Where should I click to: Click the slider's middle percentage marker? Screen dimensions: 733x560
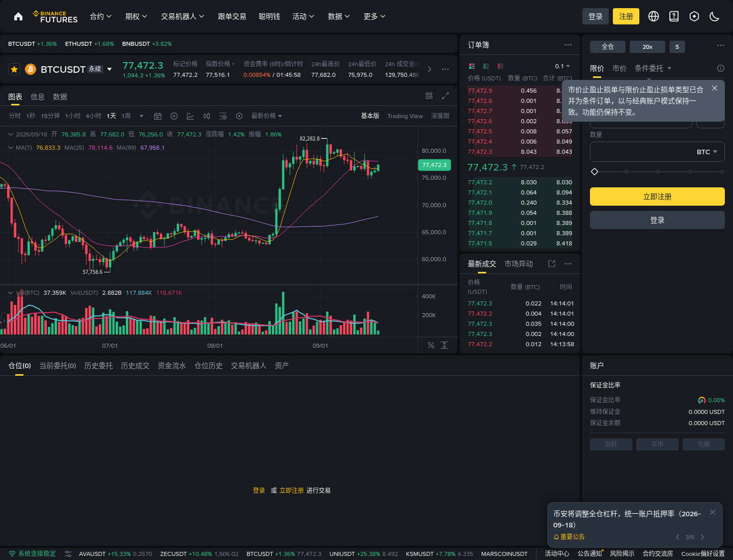click(x=658, y=172)
